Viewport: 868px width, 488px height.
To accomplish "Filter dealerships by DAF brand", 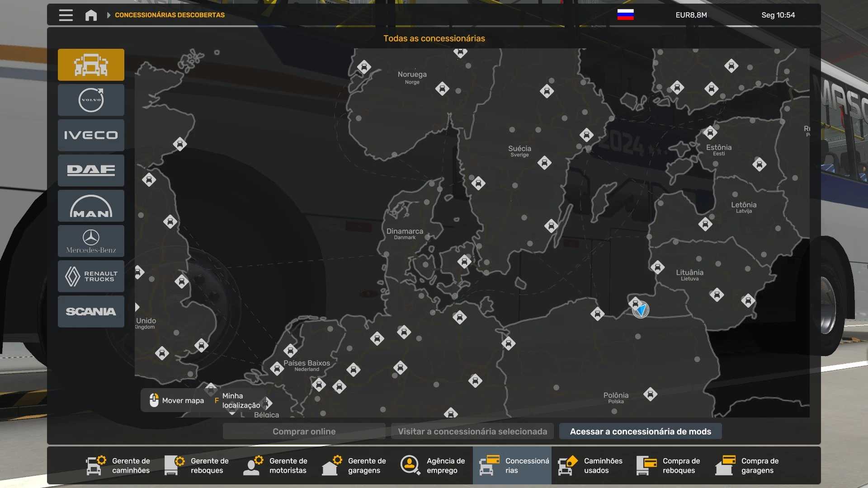I will click(x=91, y=170).
